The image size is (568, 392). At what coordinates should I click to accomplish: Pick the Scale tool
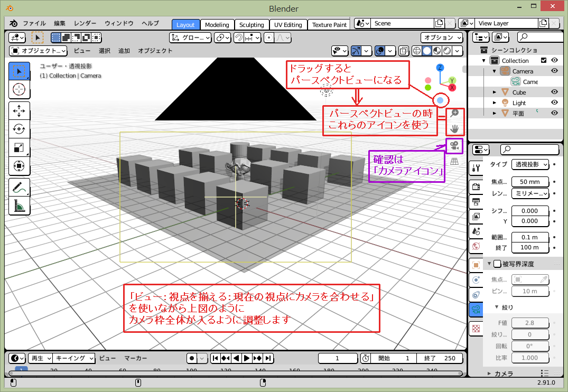coord(19,147)
